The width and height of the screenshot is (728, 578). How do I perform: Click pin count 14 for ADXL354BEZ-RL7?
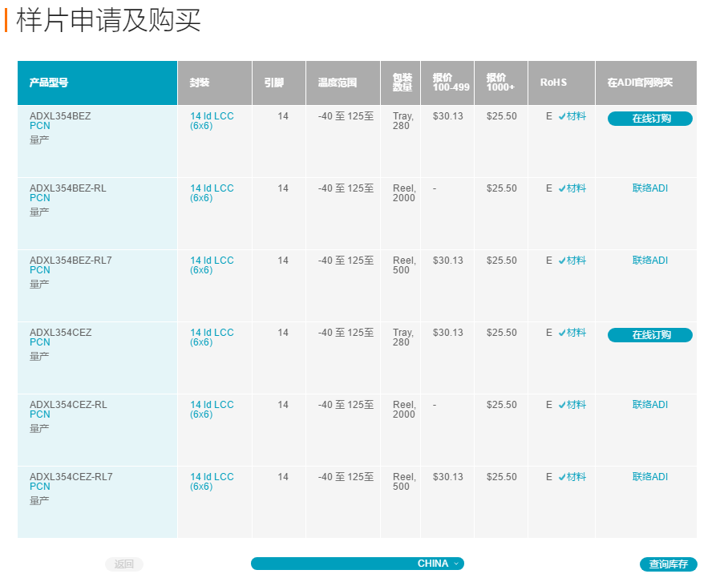coord(283,260)
